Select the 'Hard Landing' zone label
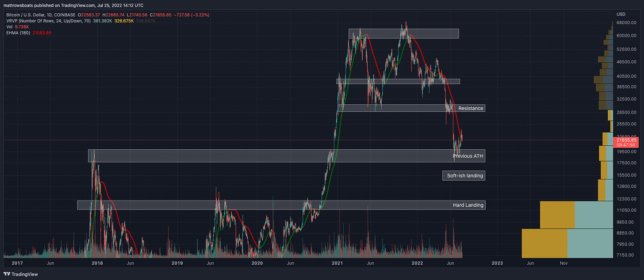 point(468,205)
